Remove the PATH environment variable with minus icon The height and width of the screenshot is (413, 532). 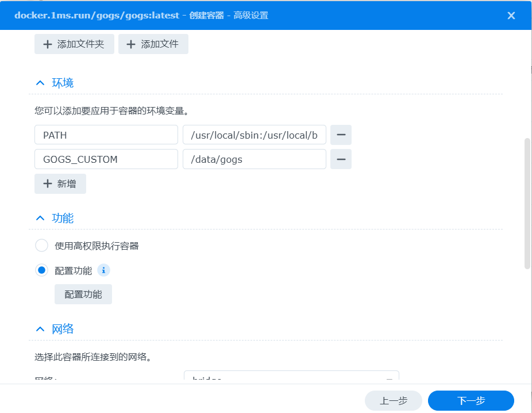pos(341,134)
